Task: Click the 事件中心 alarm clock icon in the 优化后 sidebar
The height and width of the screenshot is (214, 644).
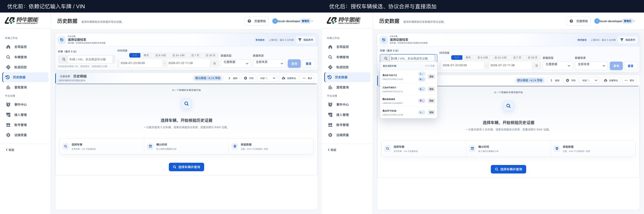Action: (330, 105)
